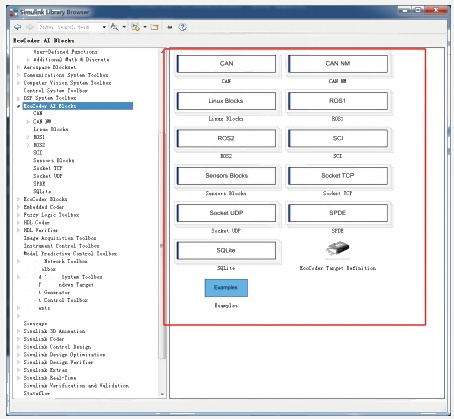Select Control System Toolbox in tree

pos(55,91)
